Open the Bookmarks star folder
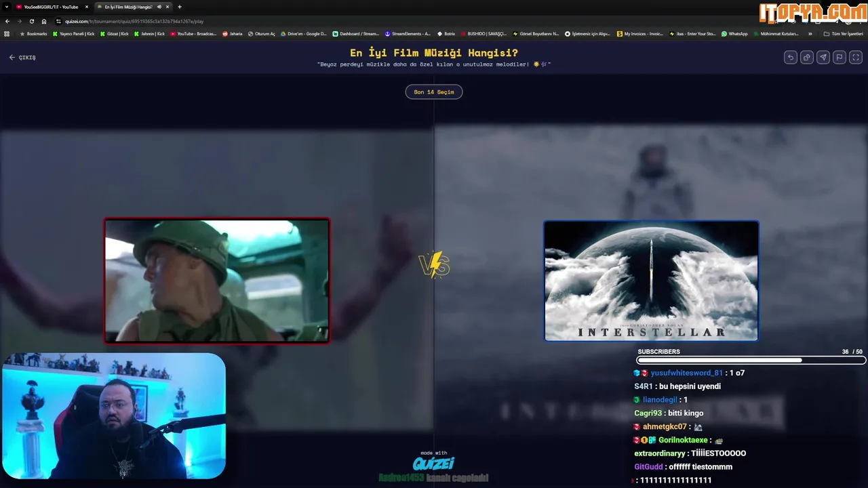This screenshot has height=488, width=868. pyautogui.click(x=33, y=34)
